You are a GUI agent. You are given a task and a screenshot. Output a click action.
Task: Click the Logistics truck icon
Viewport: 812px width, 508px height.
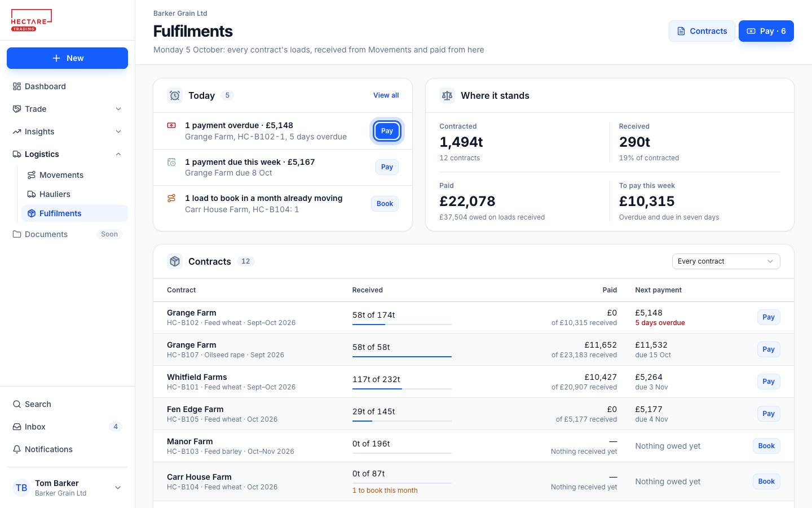(x=17, y=154)
